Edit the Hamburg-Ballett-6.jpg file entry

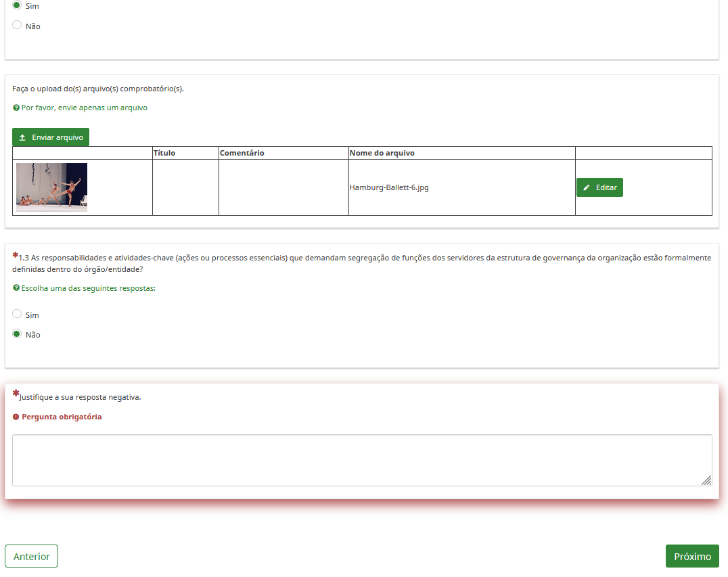[x=599, y=187]
